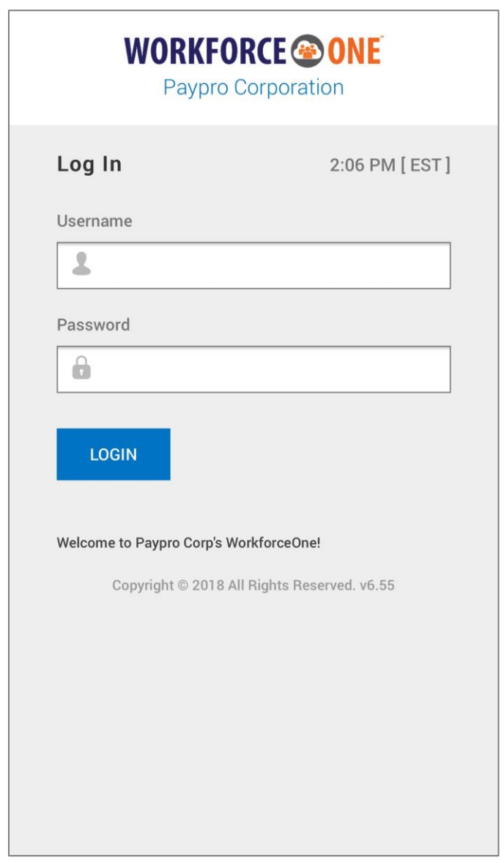This screenshot has height=863, width=504.
Task: Focus the Username input field
Action: (x=253, y=265)
